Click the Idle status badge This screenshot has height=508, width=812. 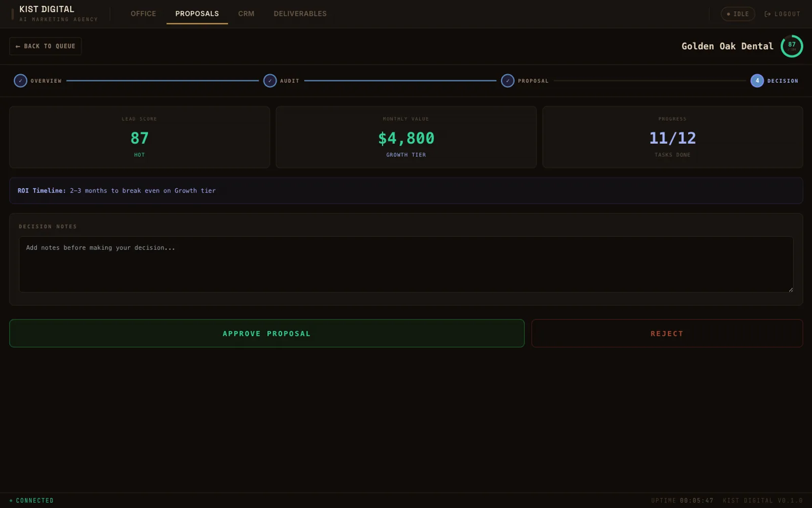point(738,14)
